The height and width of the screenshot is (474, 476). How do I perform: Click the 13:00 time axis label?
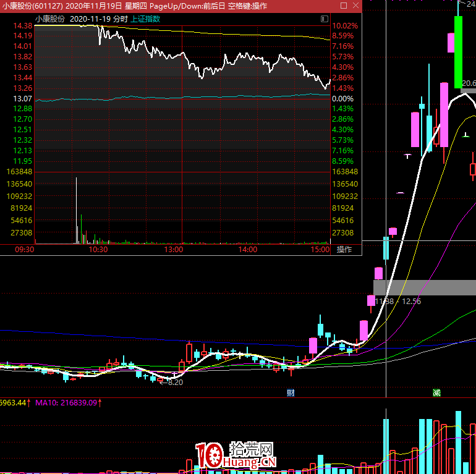[x=174, y=250]
